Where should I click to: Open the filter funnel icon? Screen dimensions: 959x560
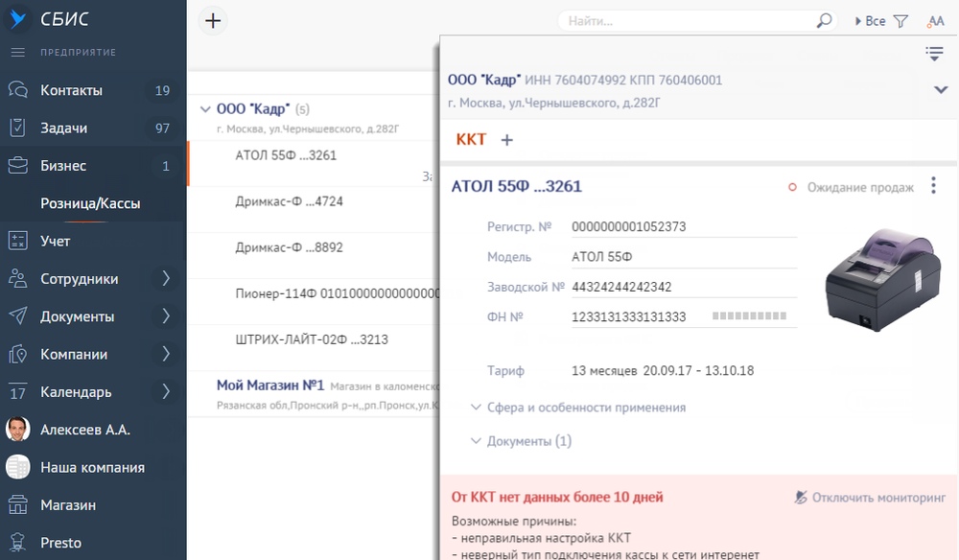click(901, 21)
